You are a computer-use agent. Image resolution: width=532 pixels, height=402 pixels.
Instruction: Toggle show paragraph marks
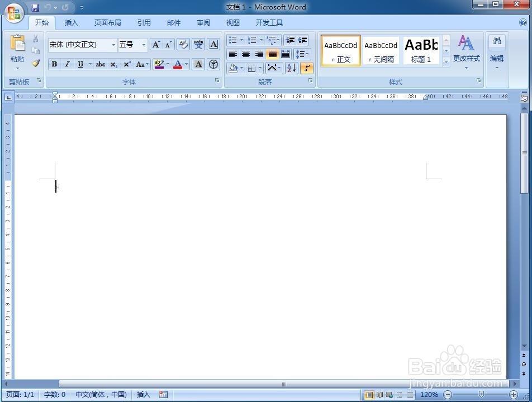coord(306,68)
